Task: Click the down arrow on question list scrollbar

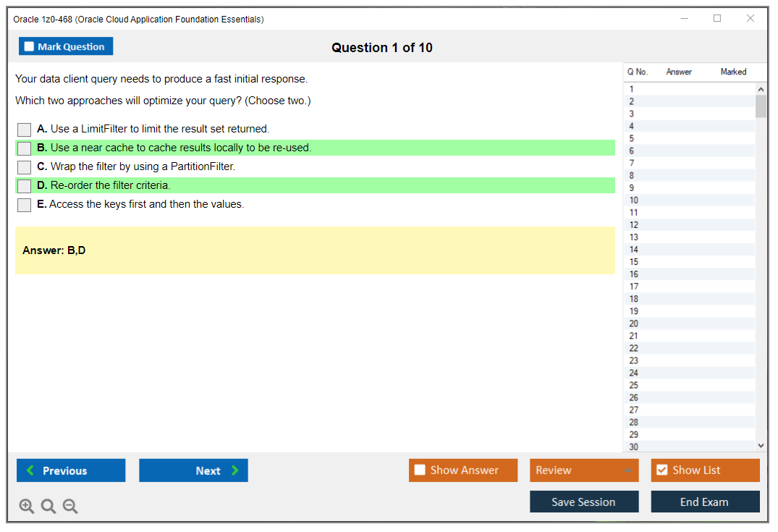Action: [761, 445]
